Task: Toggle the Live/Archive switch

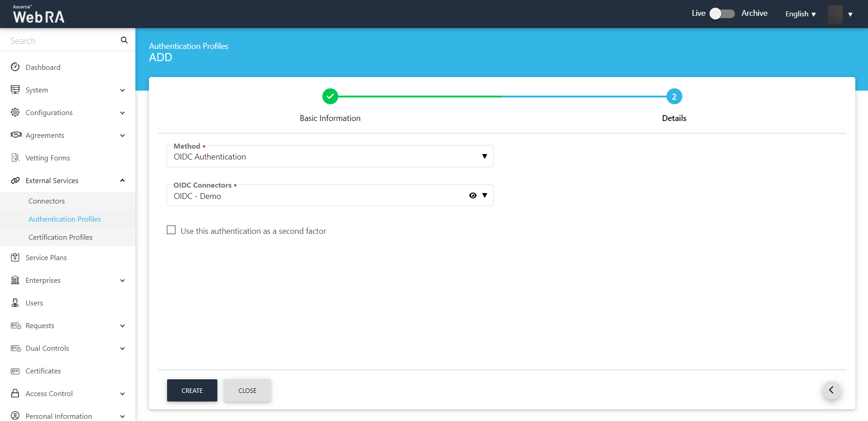Action: click(722, 14)
